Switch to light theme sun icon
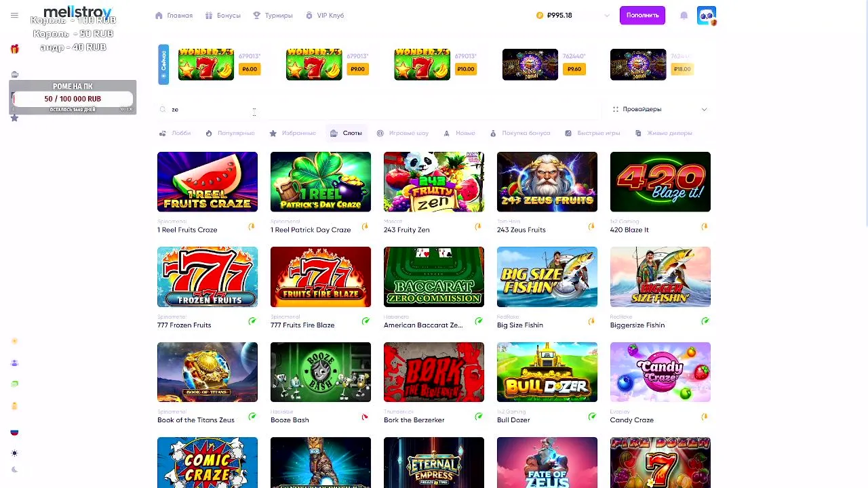Viewport: 868px width, 488px height. point(14,453)
